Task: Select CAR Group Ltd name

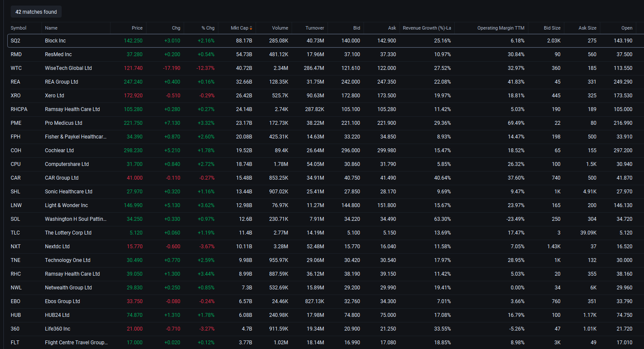Action: tap(62, 178)
